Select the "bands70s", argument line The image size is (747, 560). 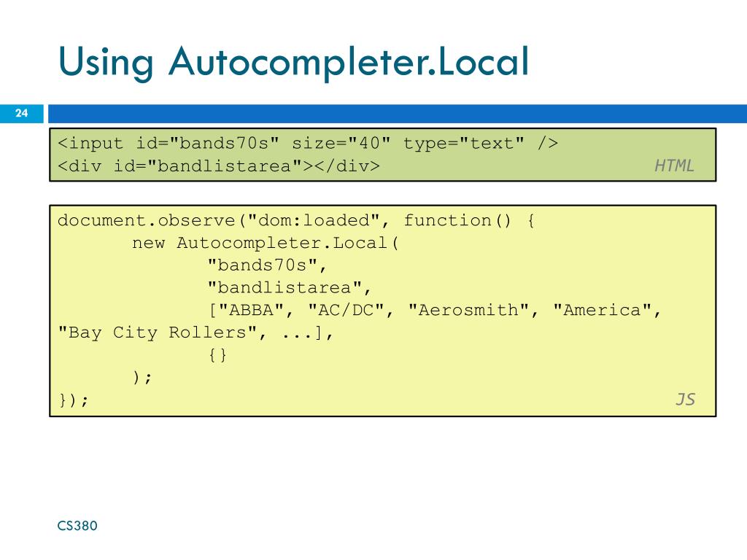pyautogui.click(x=267, y=265)
